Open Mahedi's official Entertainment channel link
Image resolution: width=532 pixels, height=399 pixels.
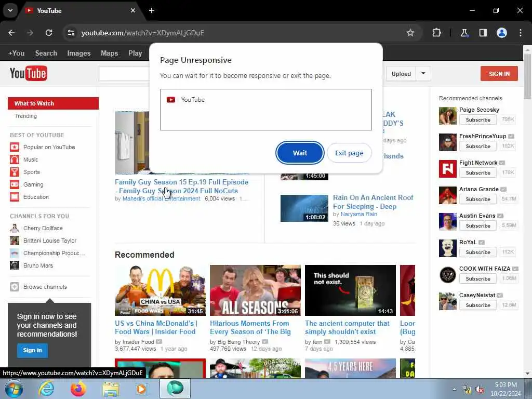[161, 198]
